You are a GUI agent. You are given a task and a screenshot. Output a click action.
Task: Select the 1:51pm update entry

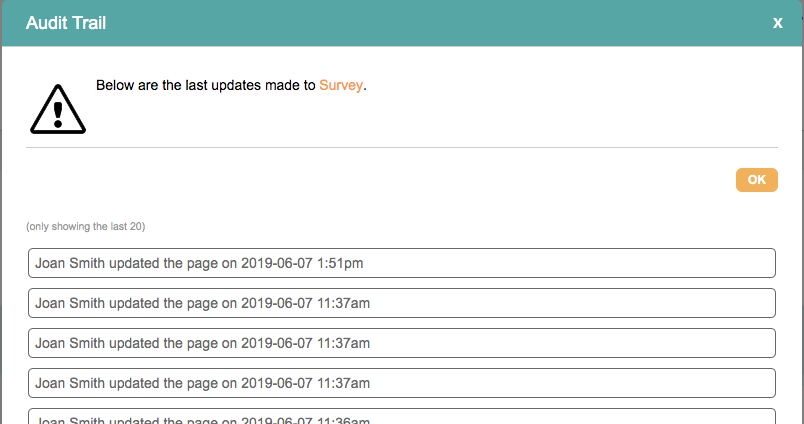[x=401, y=263]
